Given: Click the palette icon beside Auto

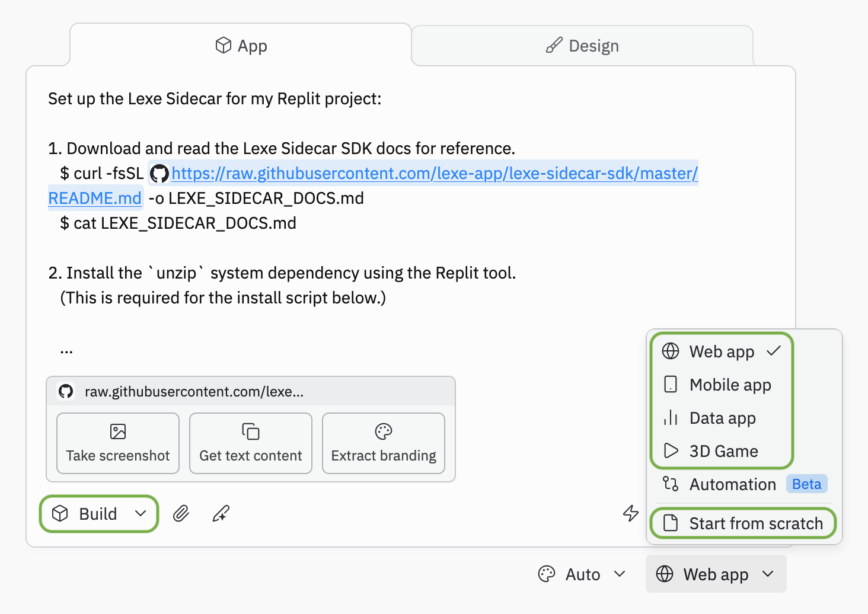Looking at the screenshot, I should coord(546,574).
